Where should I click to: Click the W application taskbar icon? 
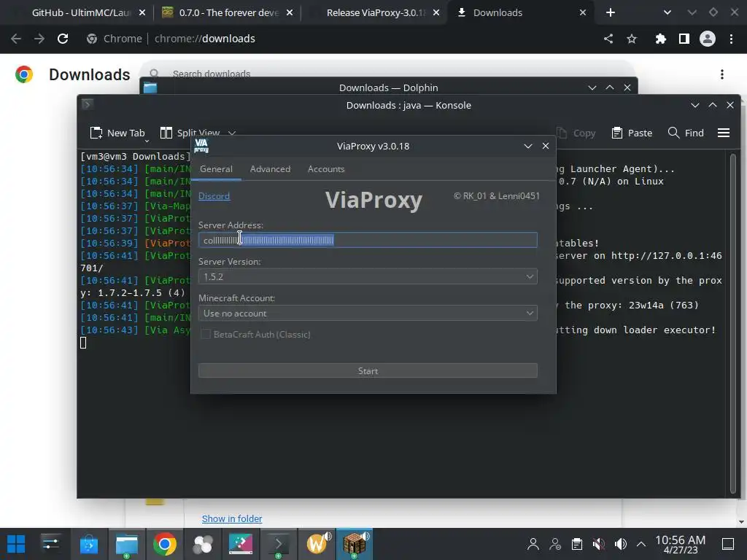click(318, 544)
